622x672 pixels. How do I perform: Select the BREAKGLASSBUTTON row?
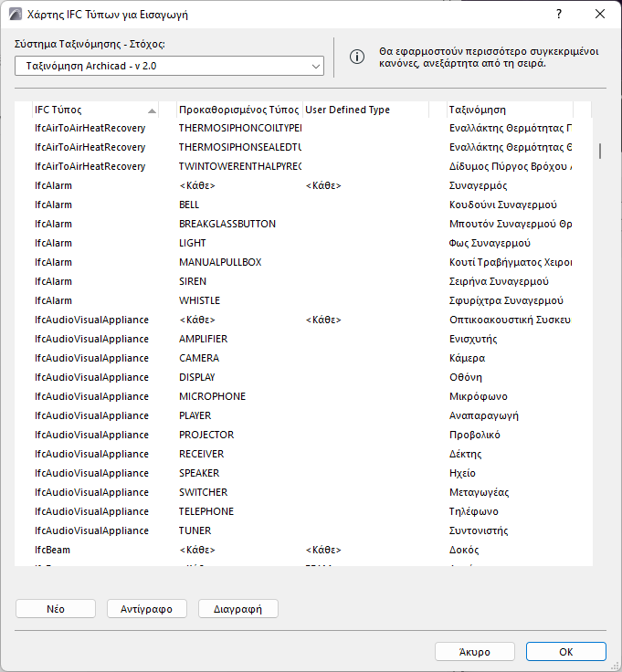303,224
